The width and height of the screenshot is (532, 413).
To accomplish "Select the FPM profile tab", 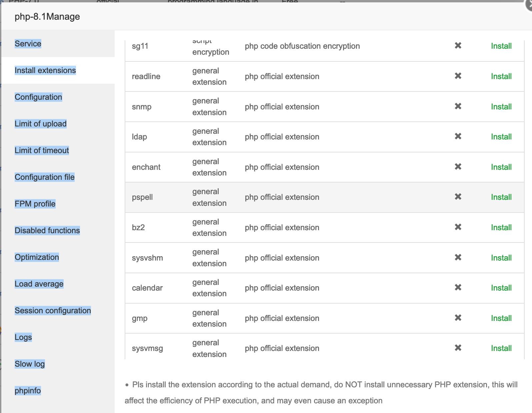I will 35,204.
